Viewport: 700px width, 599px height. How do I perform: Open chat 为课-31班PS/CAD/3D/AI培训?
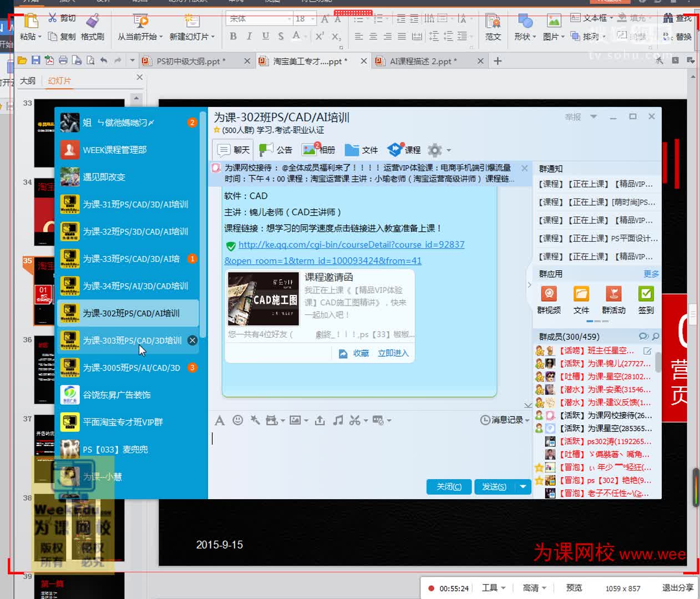click(x=128, y=204)
